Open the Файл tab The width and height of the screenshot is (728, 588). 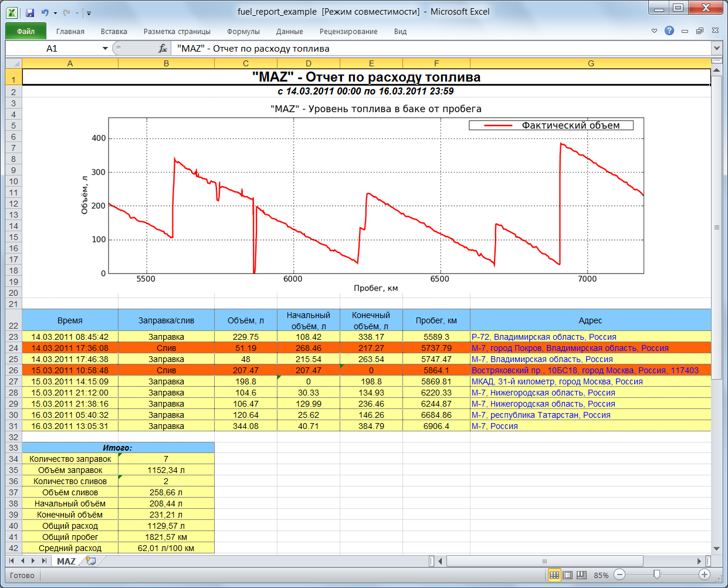point(26,31)
